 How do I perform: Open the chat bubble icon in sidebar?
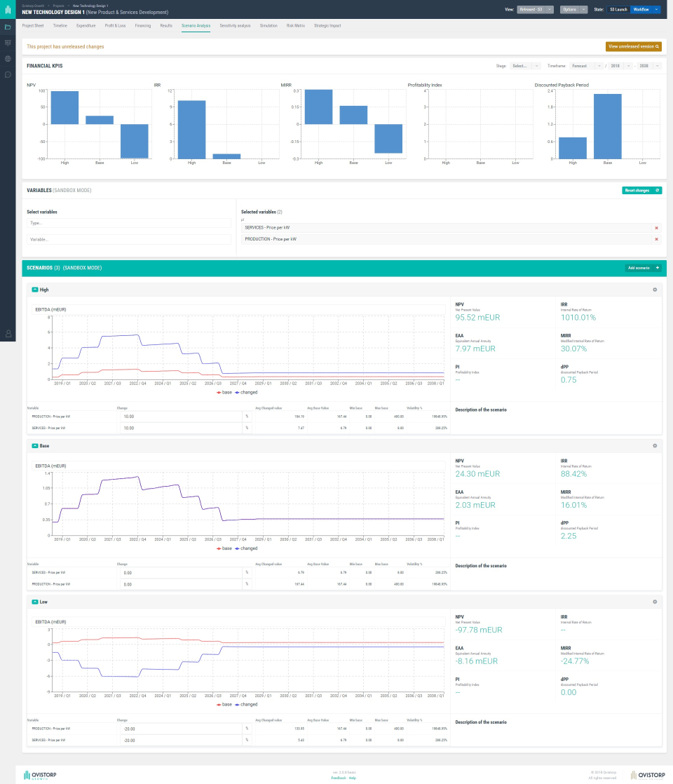[x=8, y=75]
